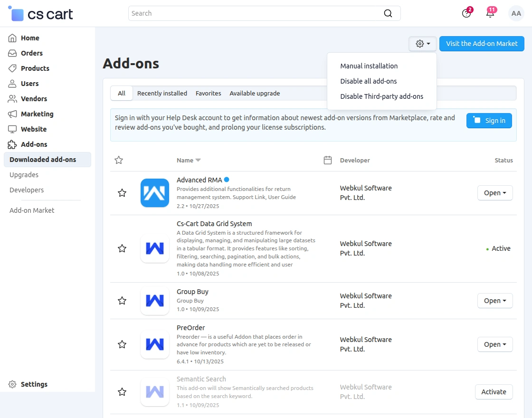Star the PreOrder add-on as favorite
This screenshot has width=532, height=418.
click(122, 344)
